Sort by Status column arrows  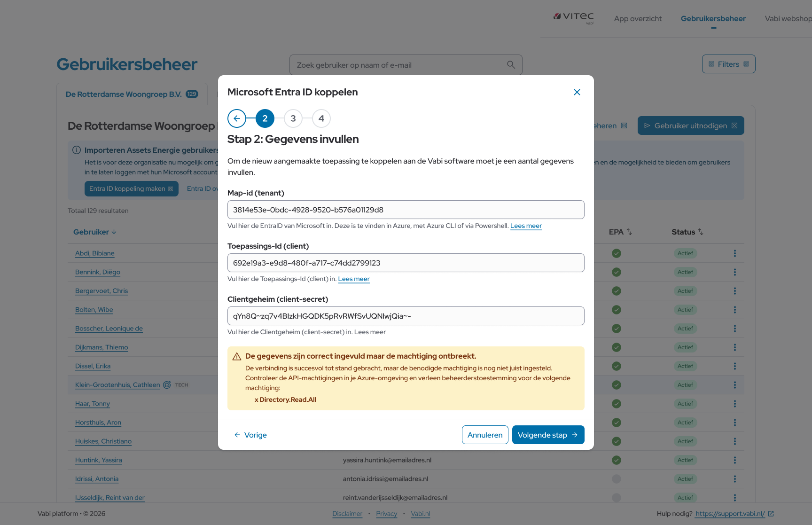700,232
